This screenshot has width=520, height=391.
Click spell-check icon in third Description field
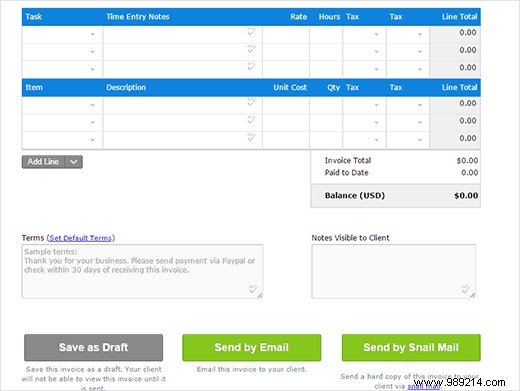(x=251, y=137)
